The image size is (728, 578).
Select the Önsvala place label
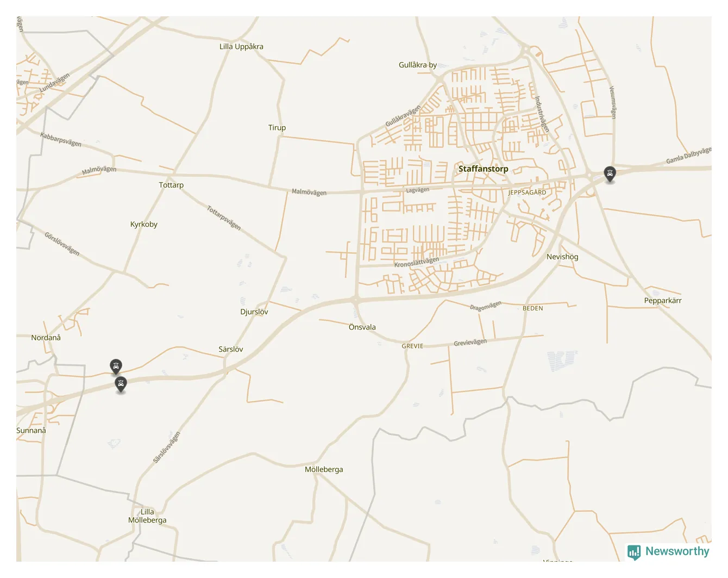pyautogui.click(x=362, y=327)
